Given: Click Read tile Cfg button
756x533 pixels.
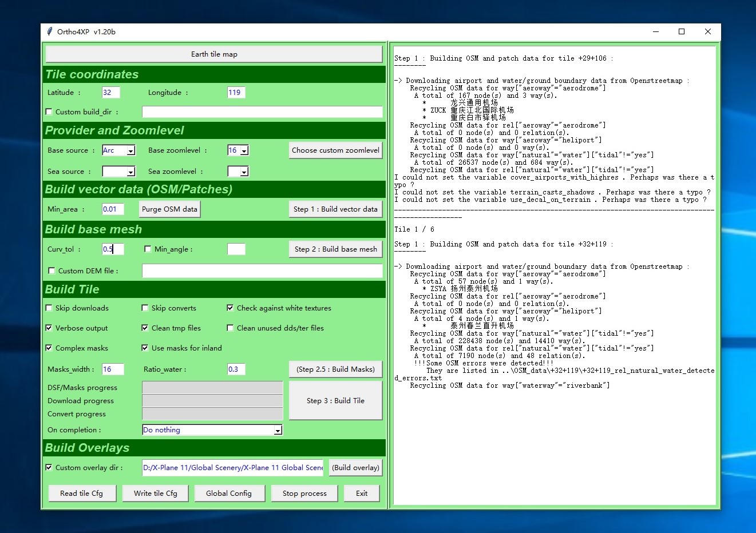Looking at the screenshot, I should [x=82, y=494].
